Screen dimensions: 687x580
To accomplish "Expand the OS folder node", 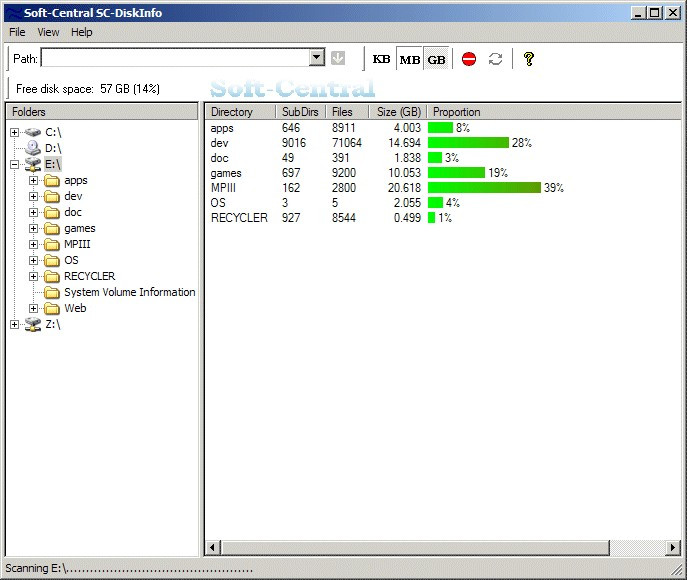I will (33, 260).
